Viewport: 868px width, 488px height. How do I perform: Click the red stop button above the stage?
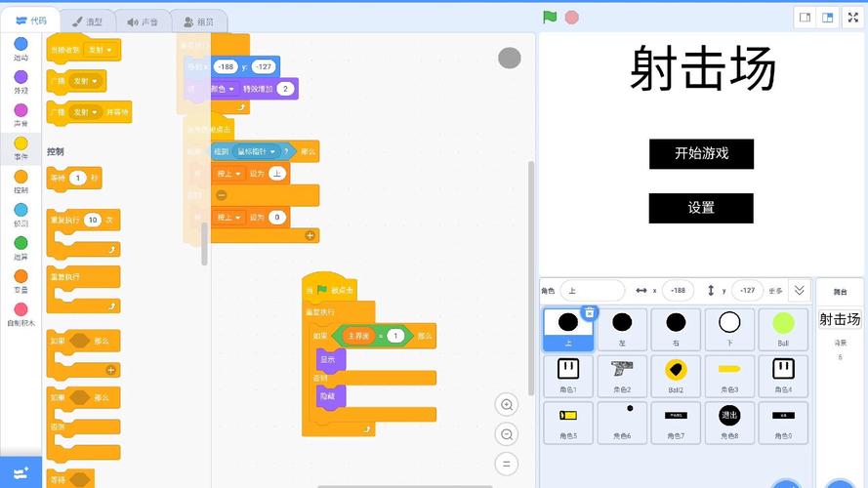click(x=572, y=18)
